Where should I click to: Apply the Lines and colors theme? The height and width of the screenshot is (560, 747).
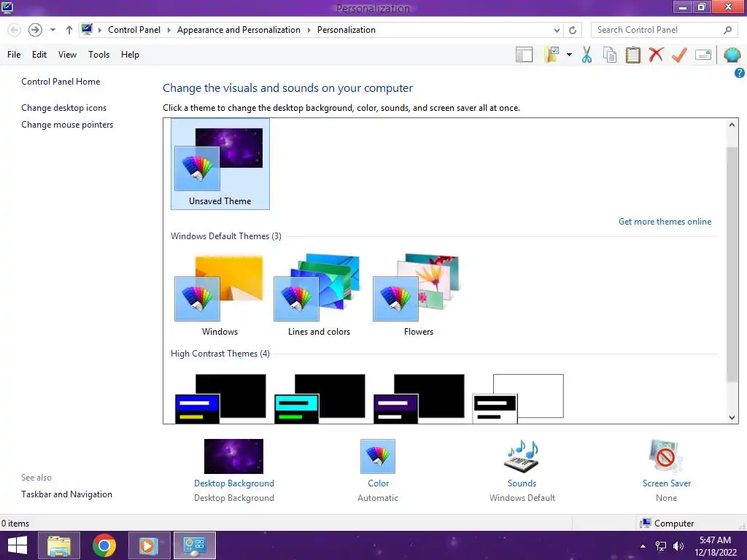point(319,295)
